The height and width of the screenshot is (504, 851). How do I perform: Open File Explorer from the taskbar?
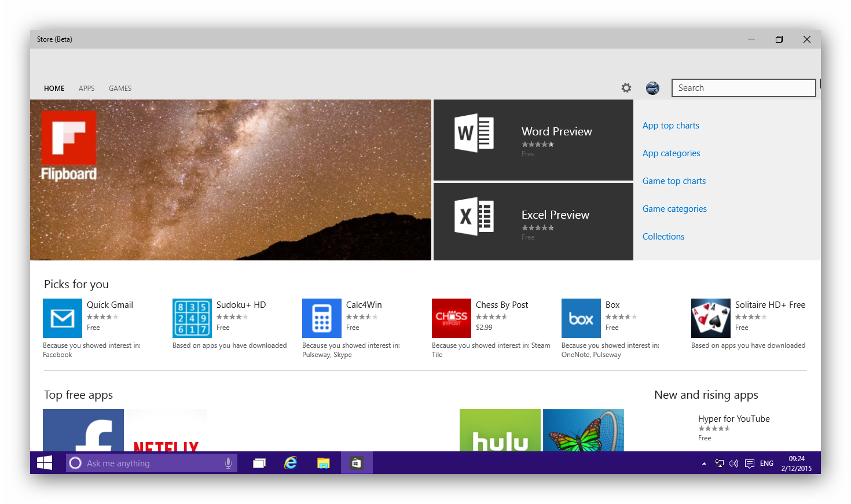point(323,463)
